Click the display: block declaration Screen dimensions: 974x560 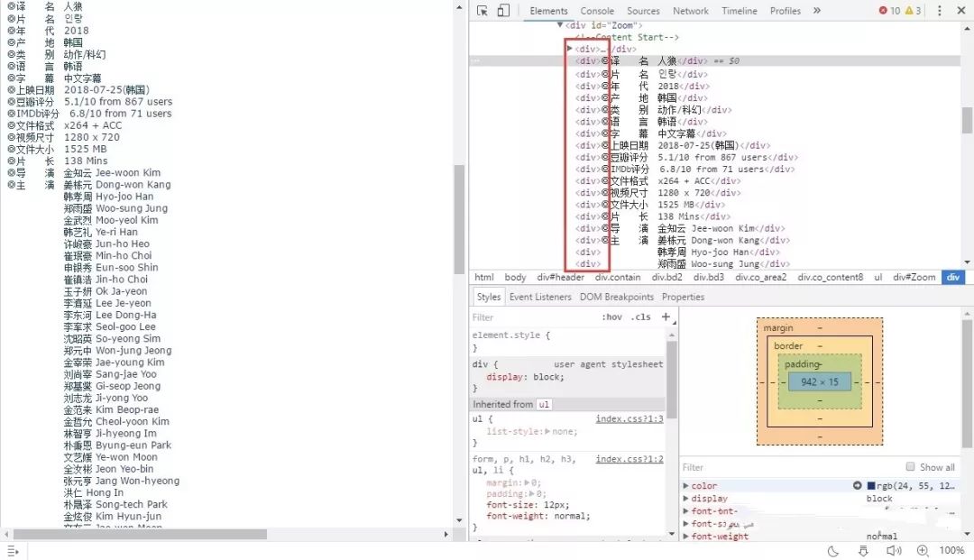[525, 377]
